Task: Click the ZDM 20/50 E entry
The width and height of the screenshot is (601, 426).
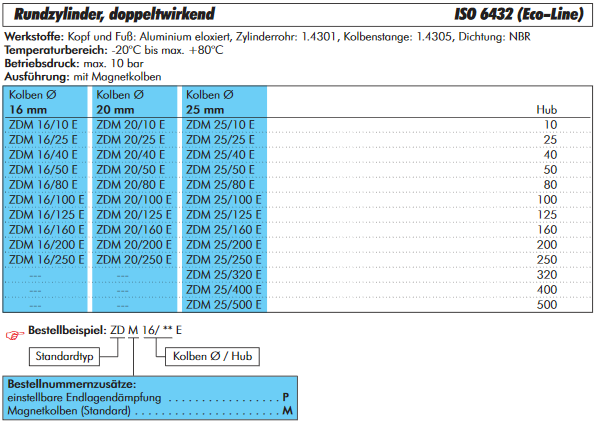Action: pos(129,170)
